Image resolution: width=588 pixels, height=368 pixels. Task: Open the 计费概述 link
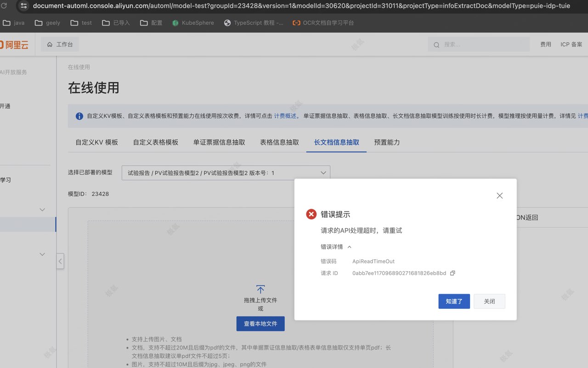click(x=285, y=116)
